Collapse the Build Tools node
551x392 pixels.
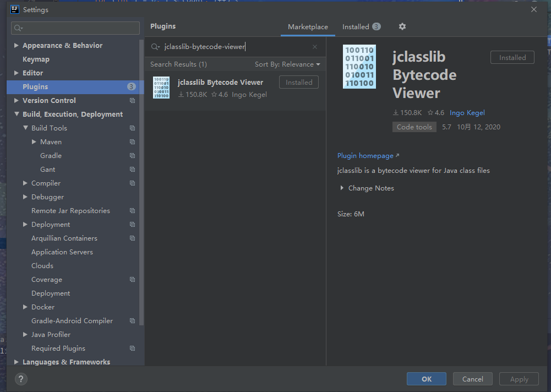[x=25, y=128]
